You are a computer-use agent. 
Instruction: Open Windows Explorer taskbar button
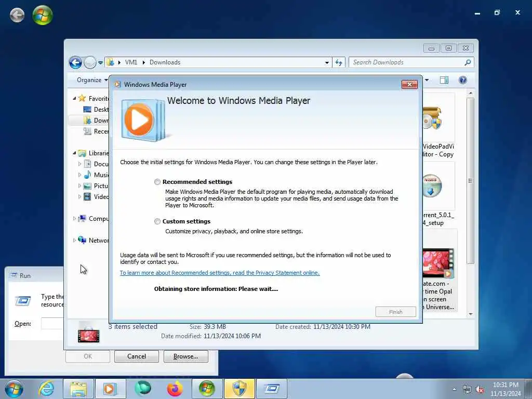click(78, 389)
